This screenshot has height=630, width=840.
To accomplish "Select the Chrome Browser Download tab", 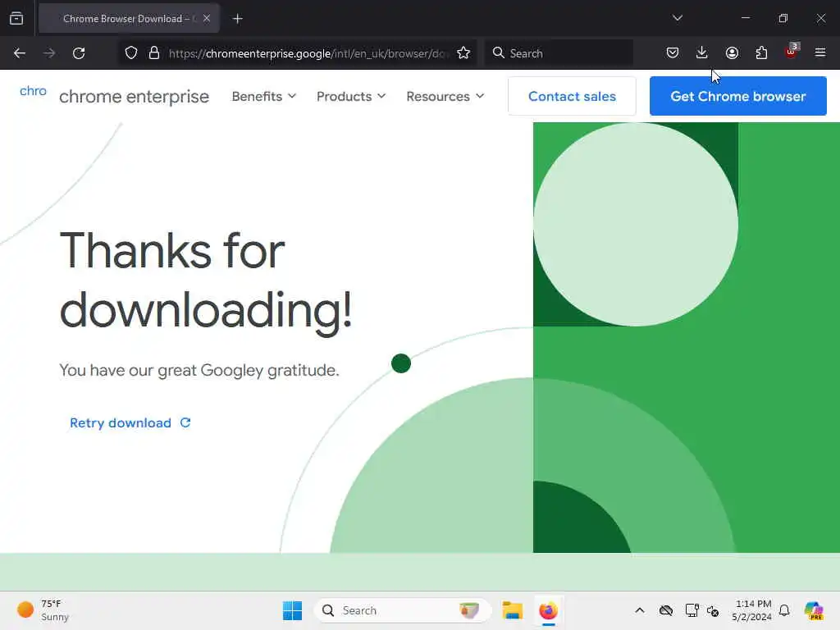I will pos(129,19).
